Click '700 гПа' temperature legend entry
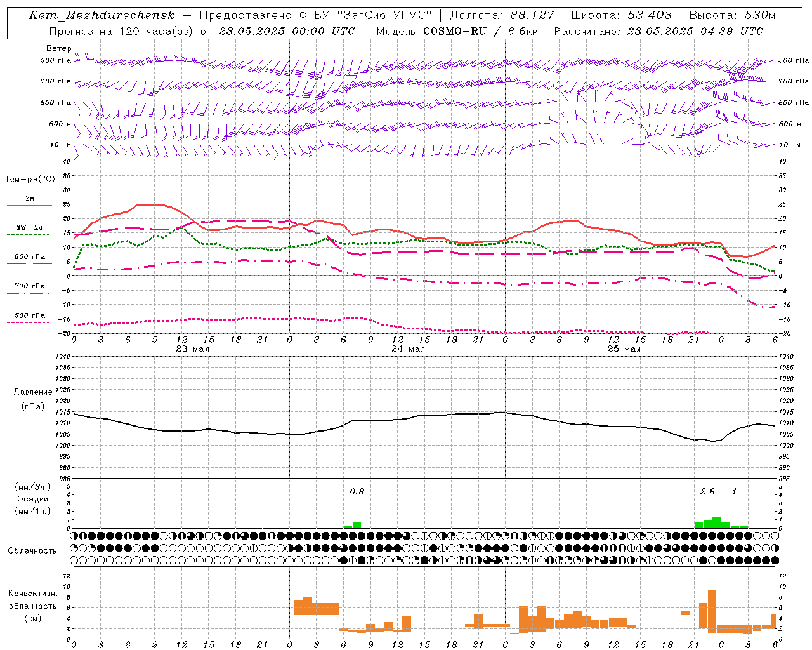The height and width of the screenshot is (650, 812). [30, 286]
